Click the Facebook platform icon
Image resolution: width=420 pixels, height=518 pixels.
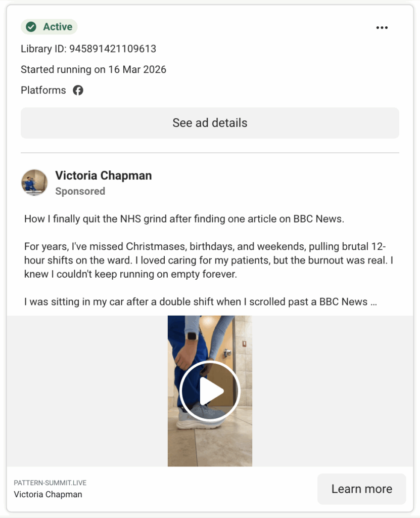click(x=78, y=91)
